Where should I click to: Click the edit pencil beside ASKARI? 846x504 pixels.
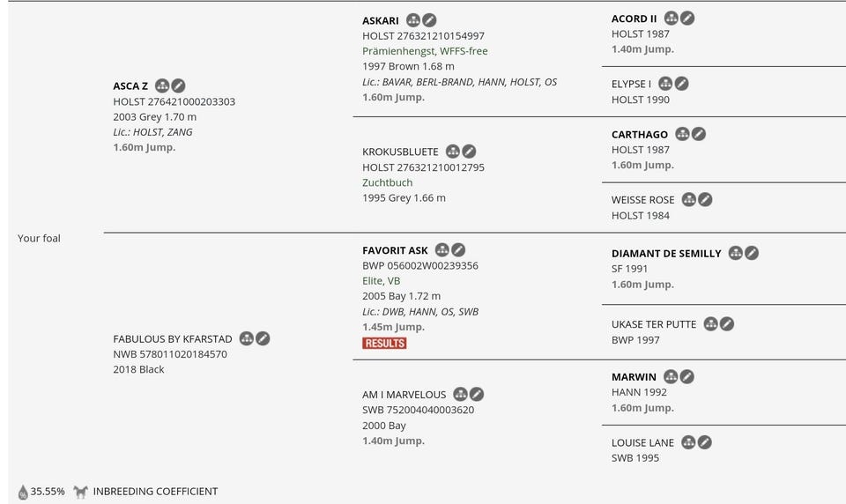(x=429, y=20)
